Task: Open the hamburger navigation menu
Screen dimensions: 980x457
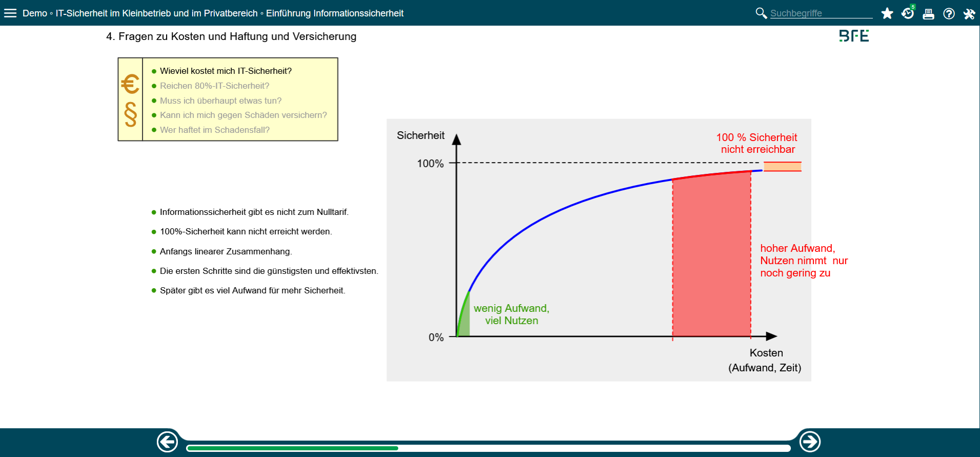Action: coord(10,13)
